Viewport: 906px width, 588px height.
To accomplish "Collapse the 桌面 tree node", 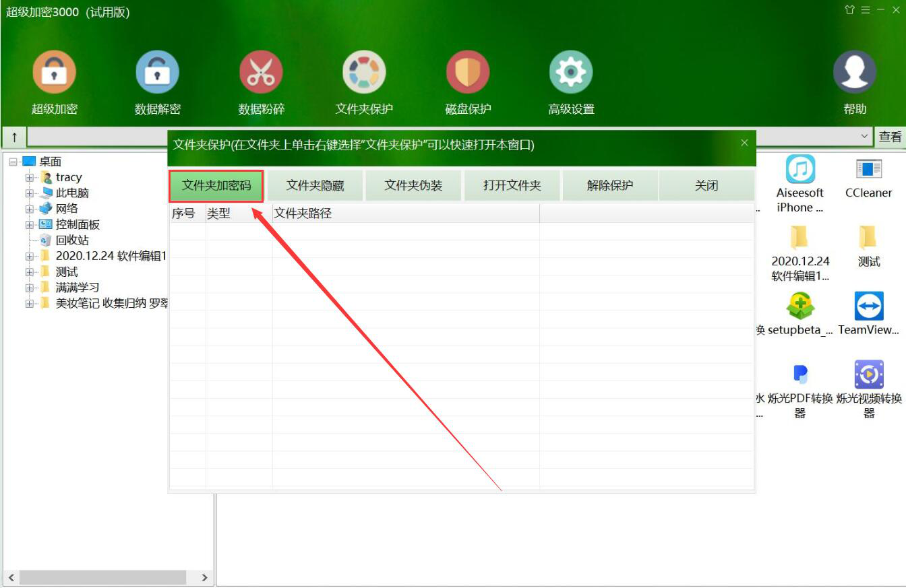I will (13, 162).
